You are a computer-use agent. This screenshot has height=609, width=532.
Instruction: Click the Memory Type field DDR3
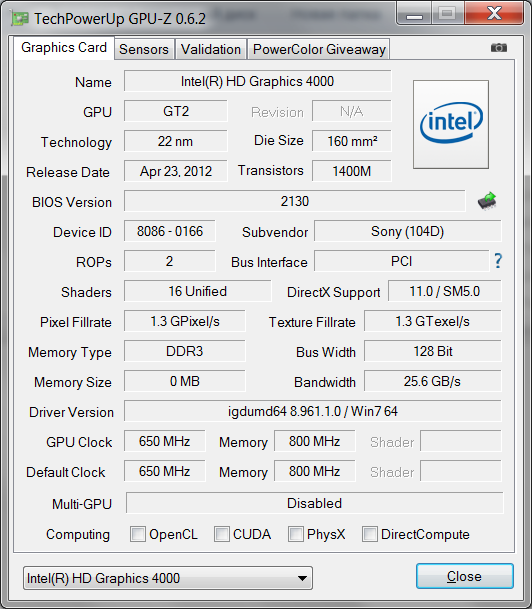point(185,351)
